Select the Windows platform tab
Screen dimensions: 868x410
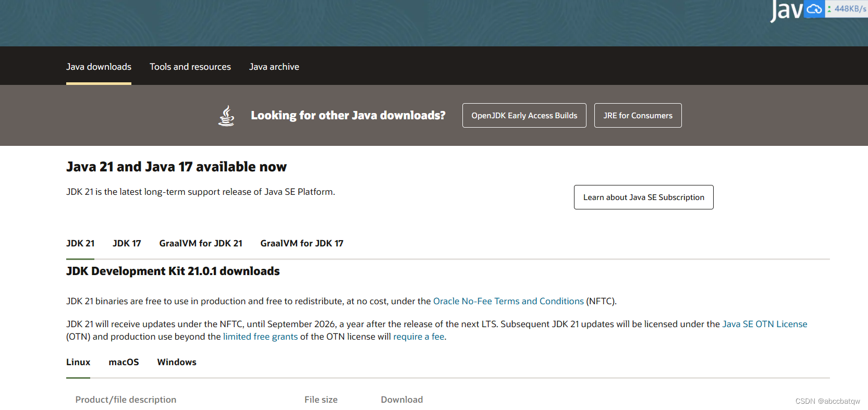(177, 362)
